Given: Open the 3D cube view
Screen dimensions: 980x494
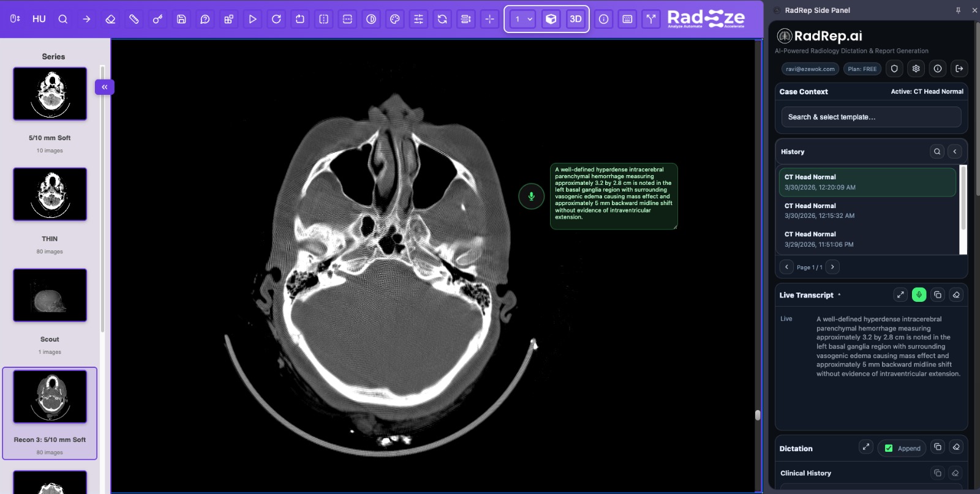Looking at the screenshot, I should [x=551, y=19].
